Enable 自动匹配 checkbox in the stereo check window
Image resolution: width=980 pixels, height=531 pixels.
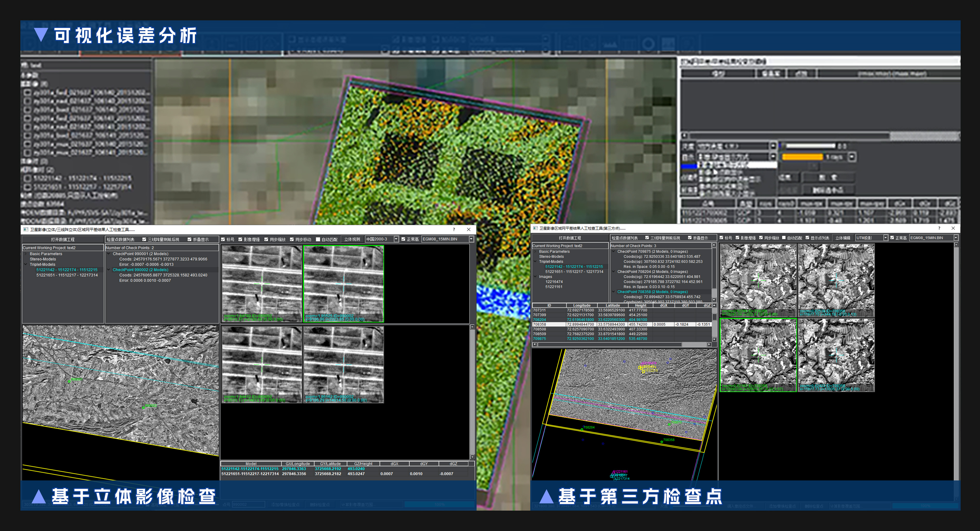click(x=318, y=239)
